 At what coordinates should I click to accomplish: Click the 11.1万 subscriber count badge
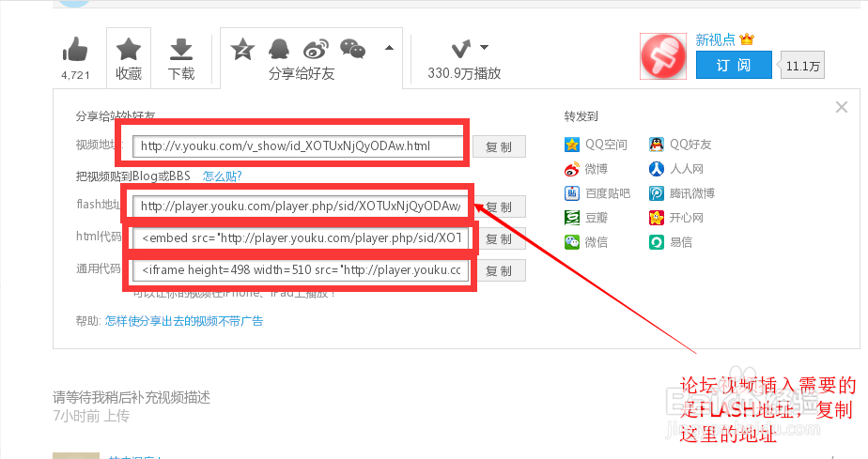coord(802,66)
